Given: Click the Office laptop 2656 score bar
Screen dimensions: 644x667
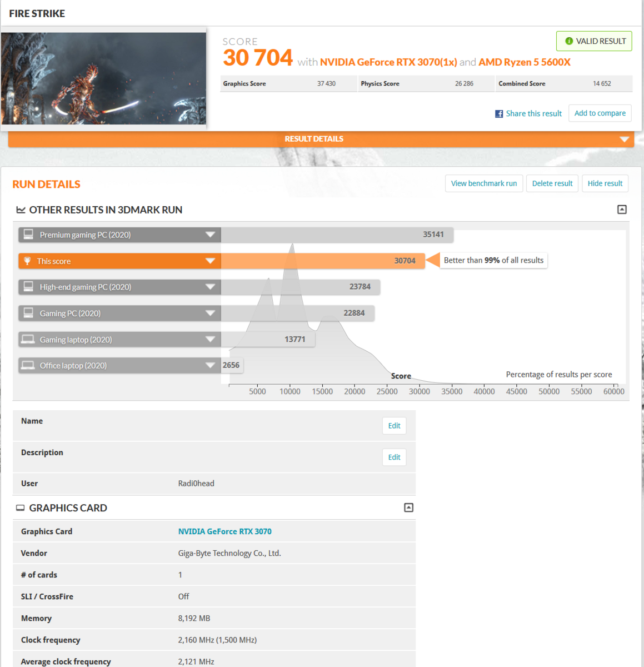Looking at the screenshot, I should click(232, 365).
